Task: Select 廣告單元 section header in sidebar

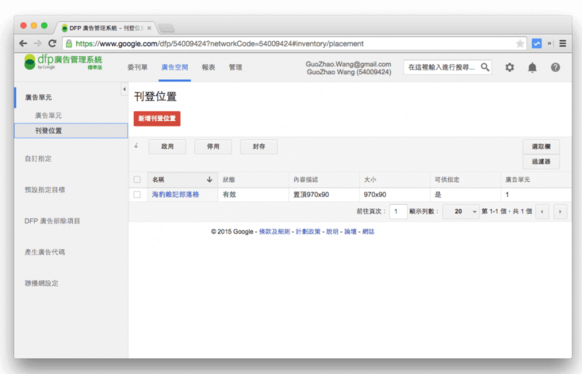Action: pos(38,97)
